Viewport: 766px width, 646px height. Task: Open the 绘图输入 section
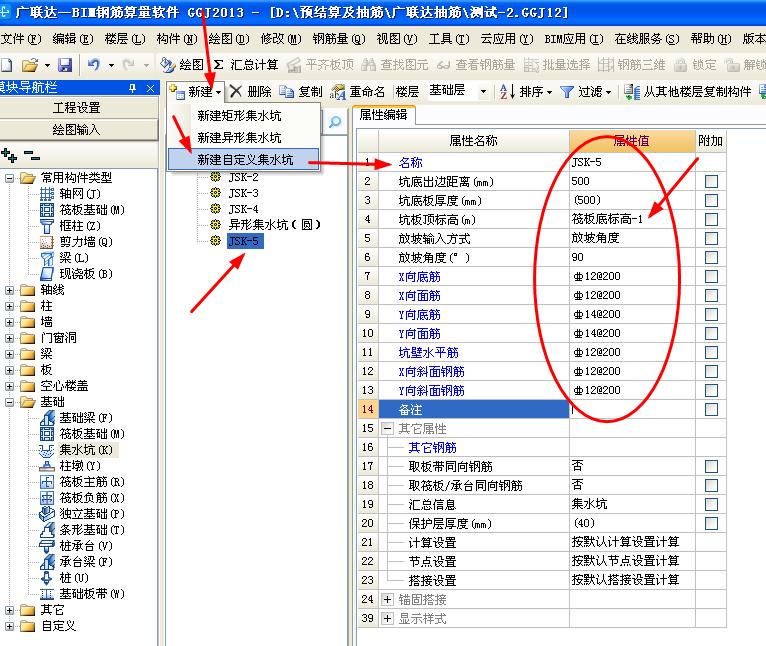[x=77, y=129]
